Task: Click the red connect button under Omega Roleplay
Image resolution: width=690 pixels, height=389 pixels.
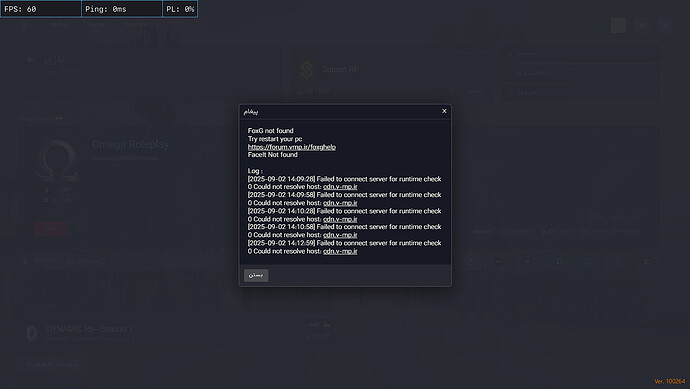Action: [x=51, y=228]
